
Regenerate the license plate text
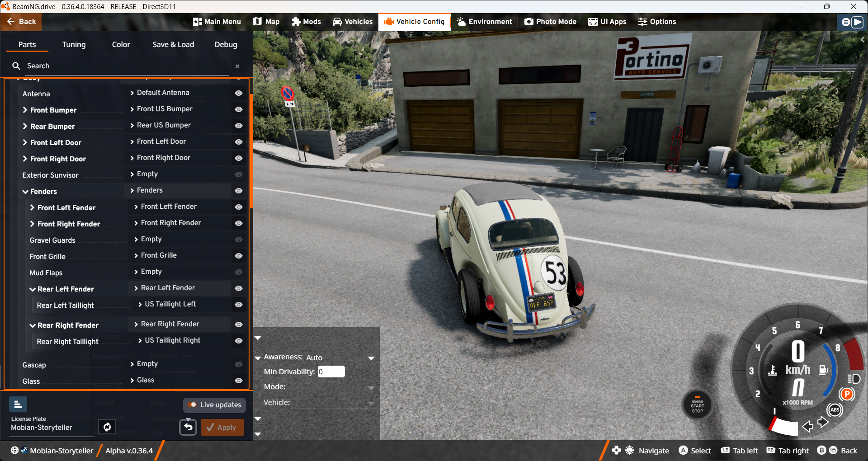pos(107,427)
